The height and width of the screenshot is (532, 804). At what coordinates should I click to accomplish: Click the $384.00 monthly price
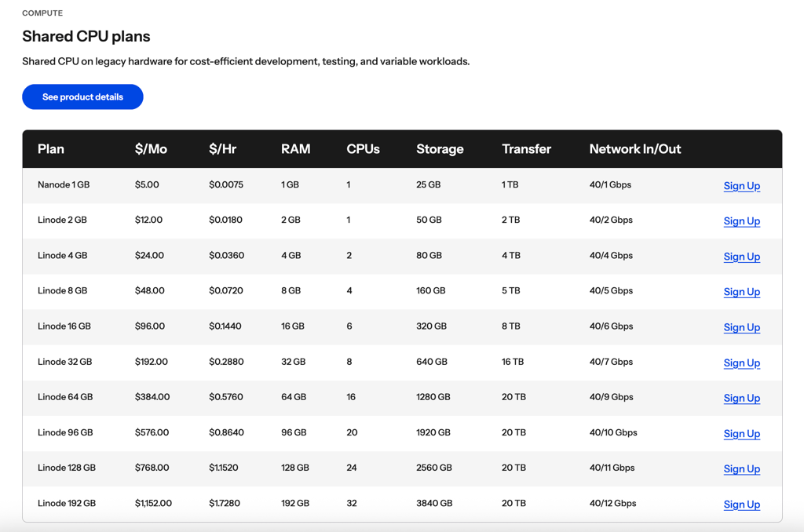[152, 397]
